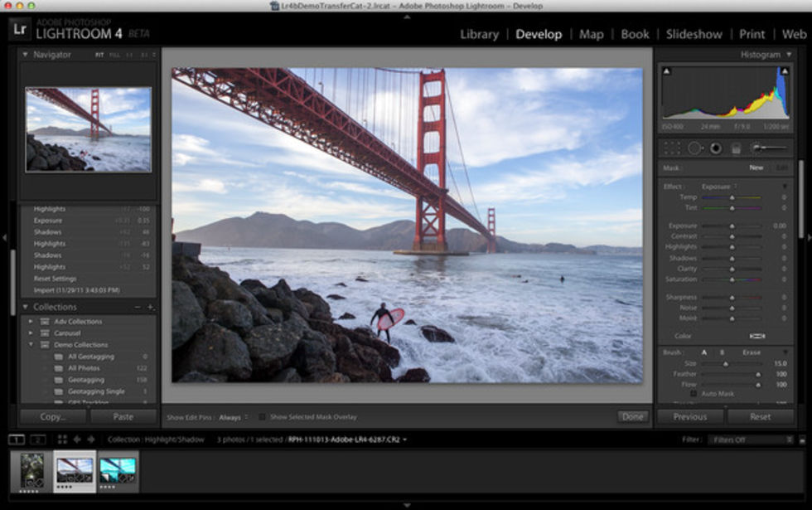The image size is (812, 510).
Task: Expand the Adv Collections set
Action: 31,321
